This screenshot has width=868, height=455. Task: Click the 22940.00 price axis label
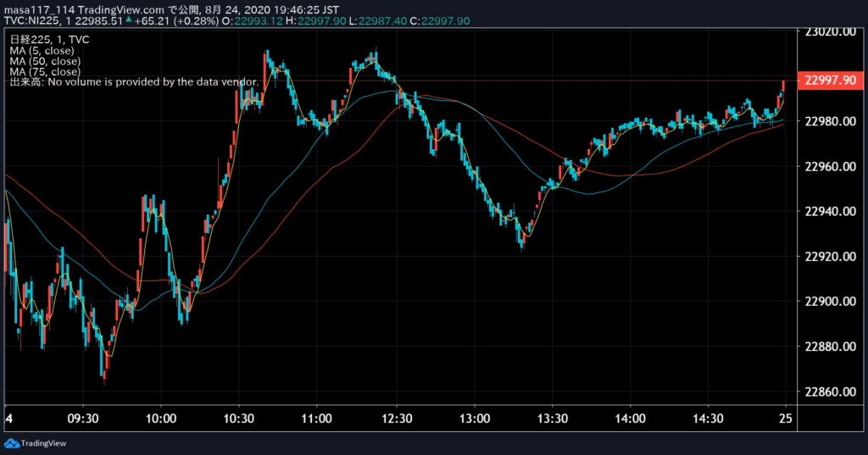click(x=831, y=212)
